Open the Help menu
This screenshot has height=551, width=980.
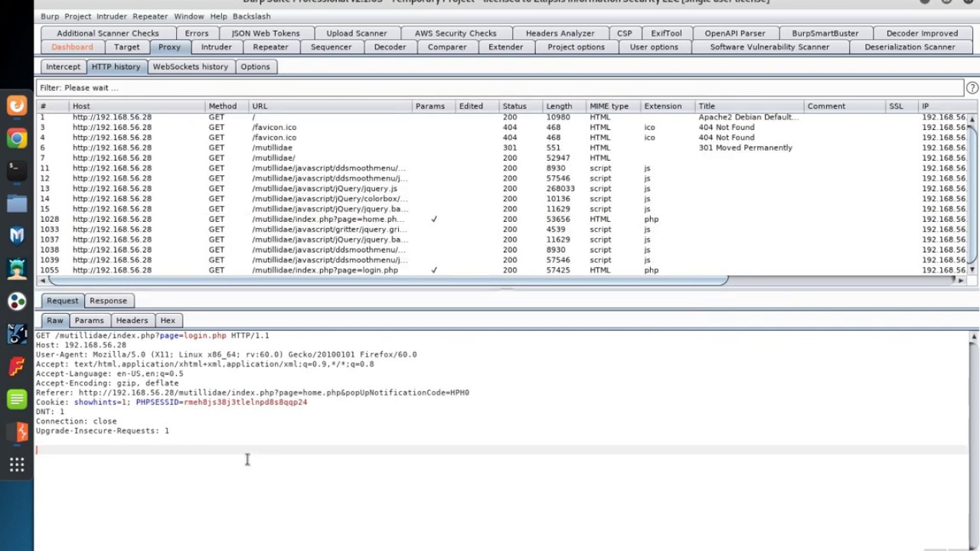point(218,16)
